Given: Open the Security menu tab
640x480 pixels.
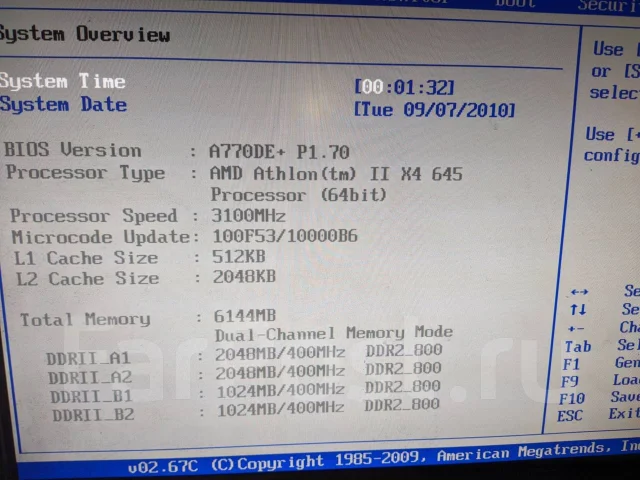Looking at the screenshot, I should tap(609, 5).
